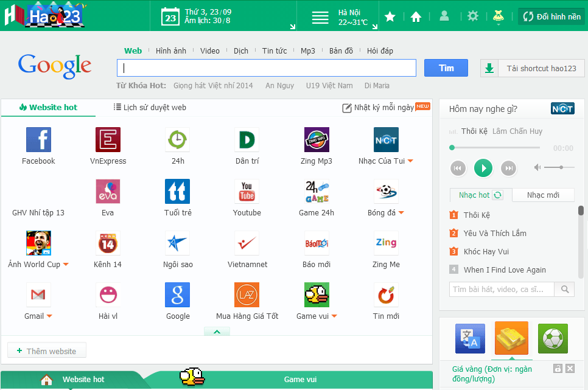
Task: Open the Game 24h icon
Action: pyautogui.click(x=317, y=191)
